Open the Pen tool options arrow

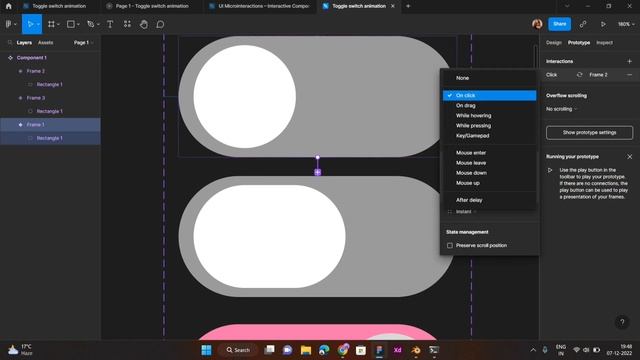(98, 24)
